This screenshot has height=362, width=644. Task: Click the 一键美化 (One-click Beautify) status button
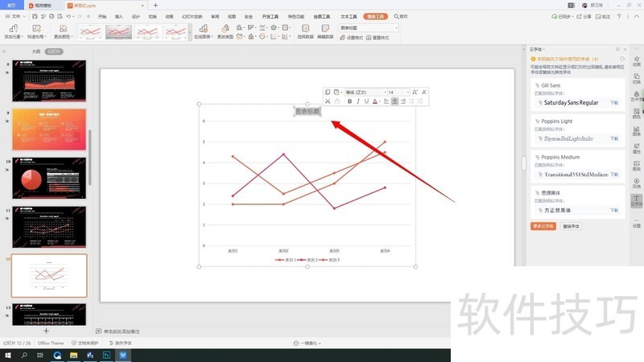tap(308, 343)
